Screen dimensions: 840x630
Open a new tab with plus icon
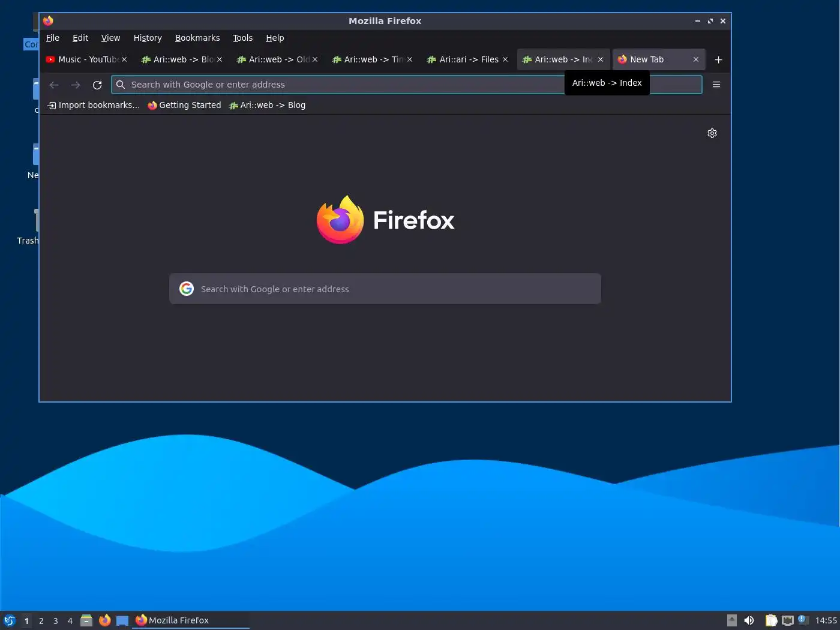click(719, 59)
